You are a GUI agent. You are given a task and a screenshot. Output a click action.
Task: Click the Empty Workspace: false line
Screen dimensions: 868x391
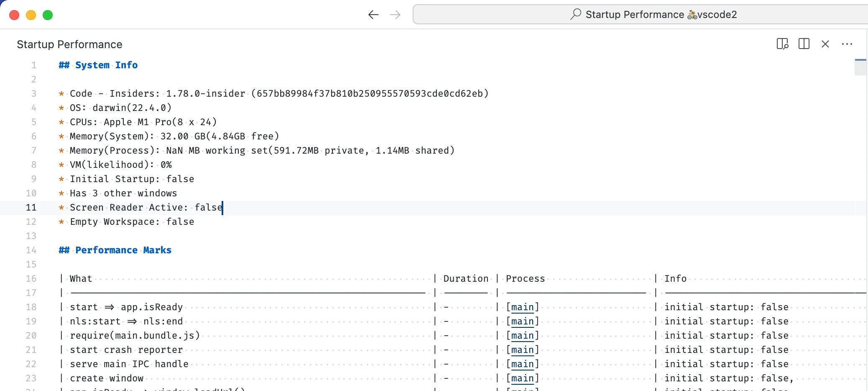126,221
